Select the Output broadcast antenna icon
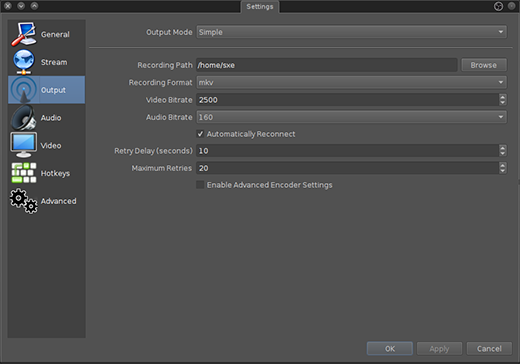Viewport: 520px width, 364px height. pyautogui.click(x=24, y=90)
